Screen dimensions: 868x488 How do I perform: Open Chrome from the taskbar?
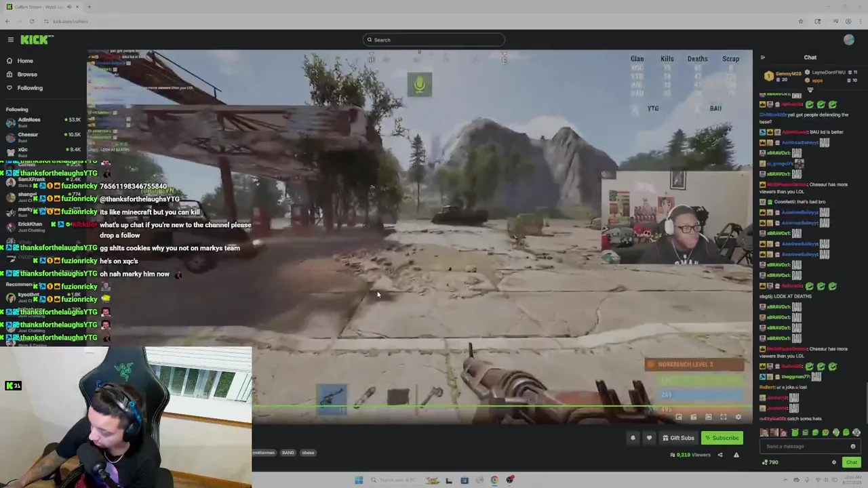tap(494, 480)
